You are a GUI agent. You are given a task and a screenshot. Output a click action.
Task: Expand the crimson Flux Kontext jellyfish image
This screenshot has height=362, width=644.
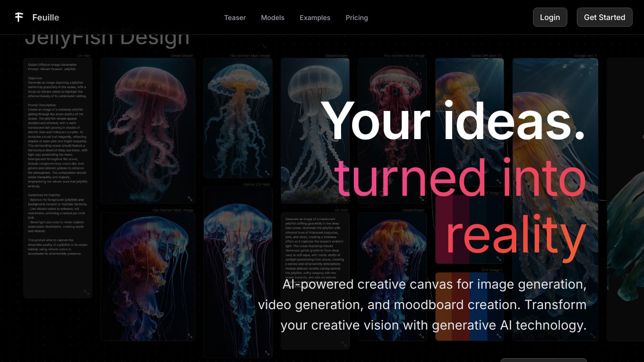(x=421, y=199)
